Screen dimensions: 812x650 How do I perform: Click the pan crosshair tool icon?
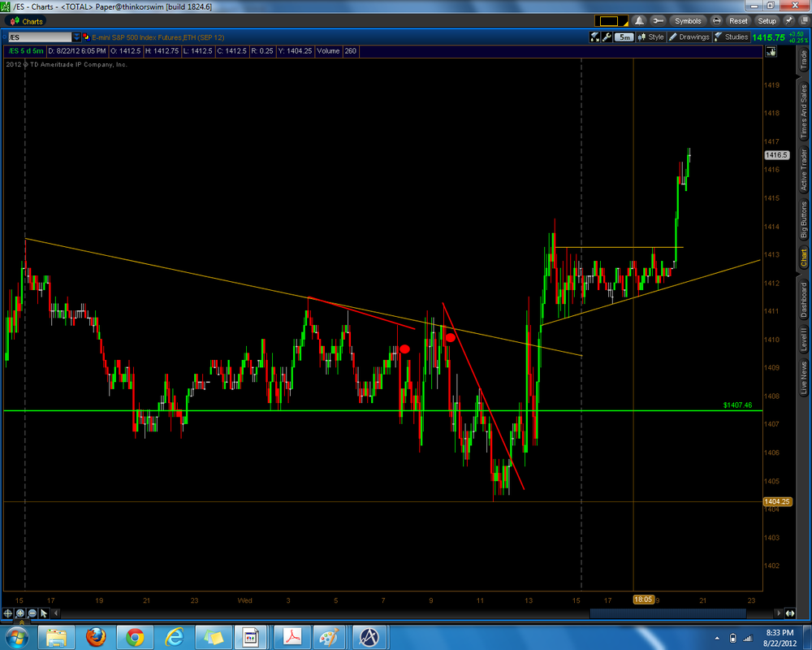pyautogui.click(x=8, y=613)
